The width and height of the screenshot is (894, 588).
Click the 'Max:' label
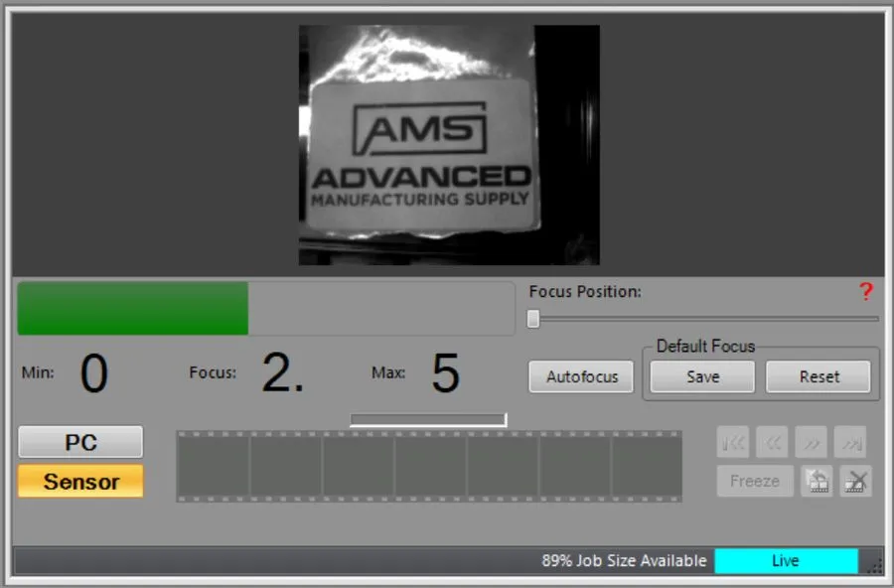(388, 372)
